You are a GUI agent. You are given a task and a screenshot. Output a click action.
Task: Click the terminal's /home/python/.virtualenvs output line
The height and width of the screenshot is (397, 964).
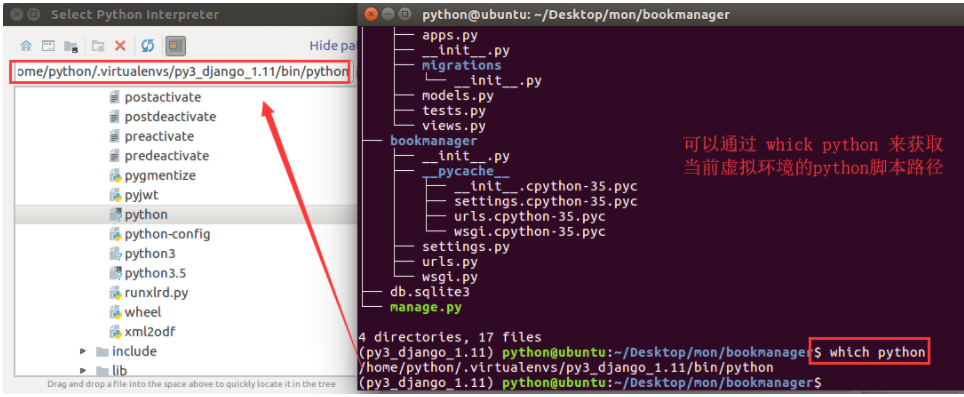coord(566,368)
